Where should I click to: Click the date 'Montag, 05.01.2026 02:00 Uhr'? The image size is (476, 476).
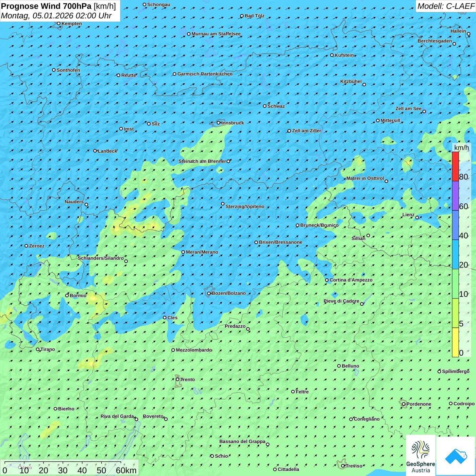pos(56,16)
